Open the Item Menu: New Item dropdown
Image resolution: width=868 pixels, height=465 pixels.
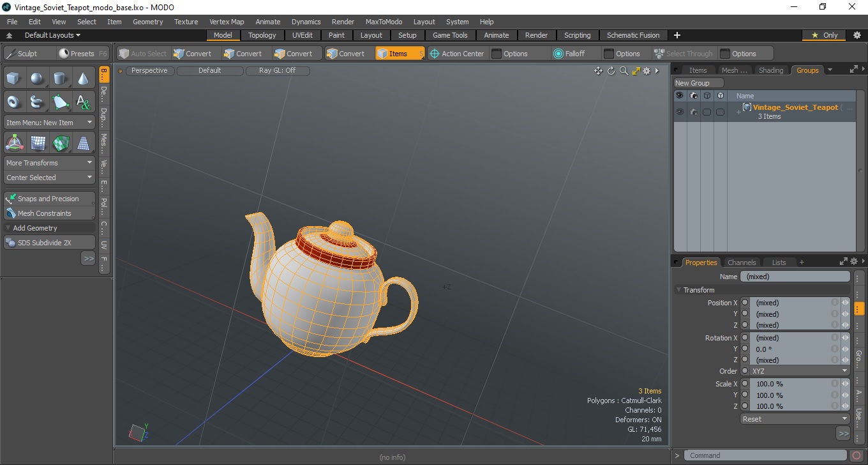(50, 123)
